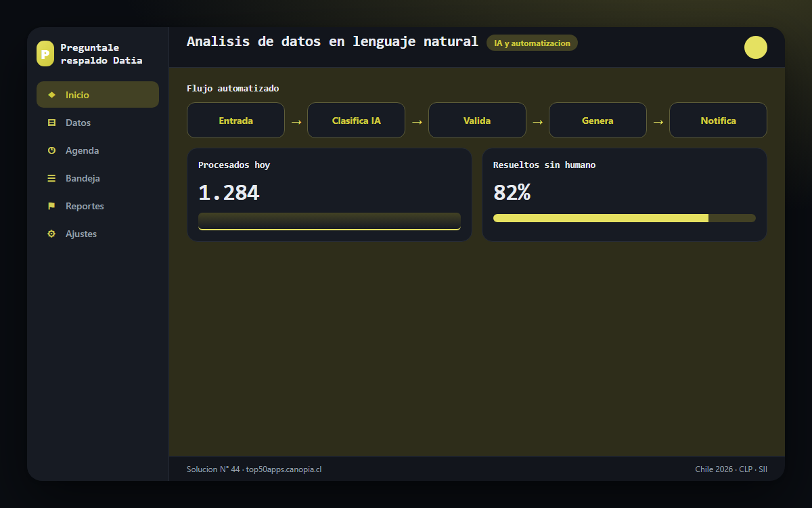
Task: Click Solucion N° 44 footer text
Action: pyautogui.click(x=254, y=469)
